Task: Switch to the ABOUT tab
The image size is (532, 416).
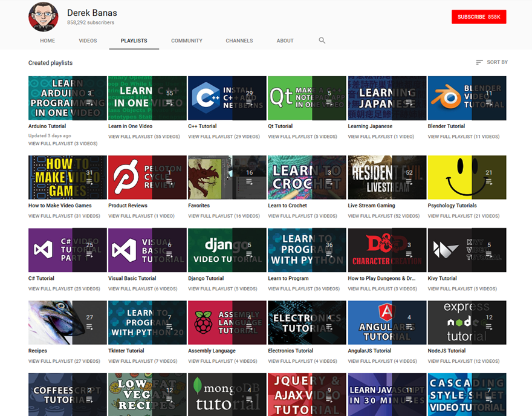Action: click(x=285, y=41)
